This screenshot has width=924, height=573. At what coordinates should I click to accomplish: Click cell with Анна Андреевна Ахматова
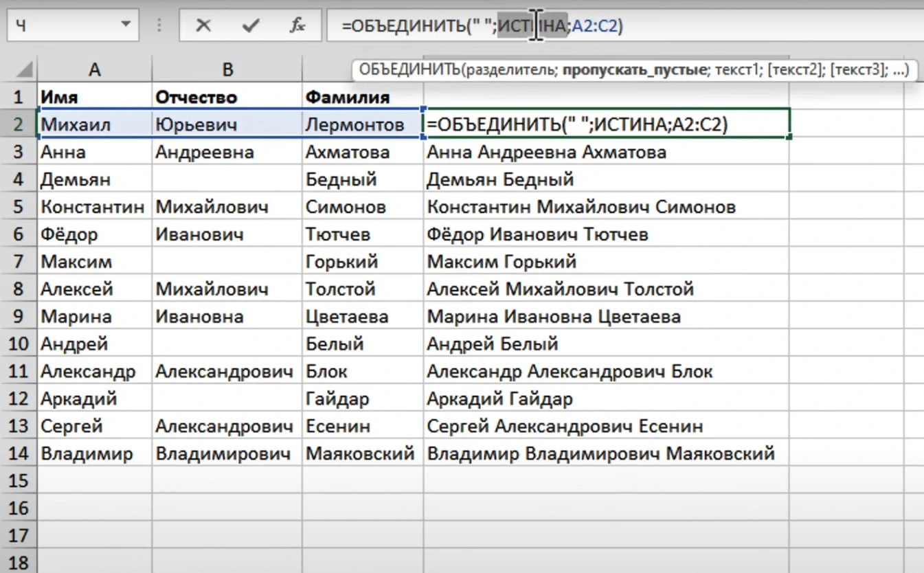[546, 152]
